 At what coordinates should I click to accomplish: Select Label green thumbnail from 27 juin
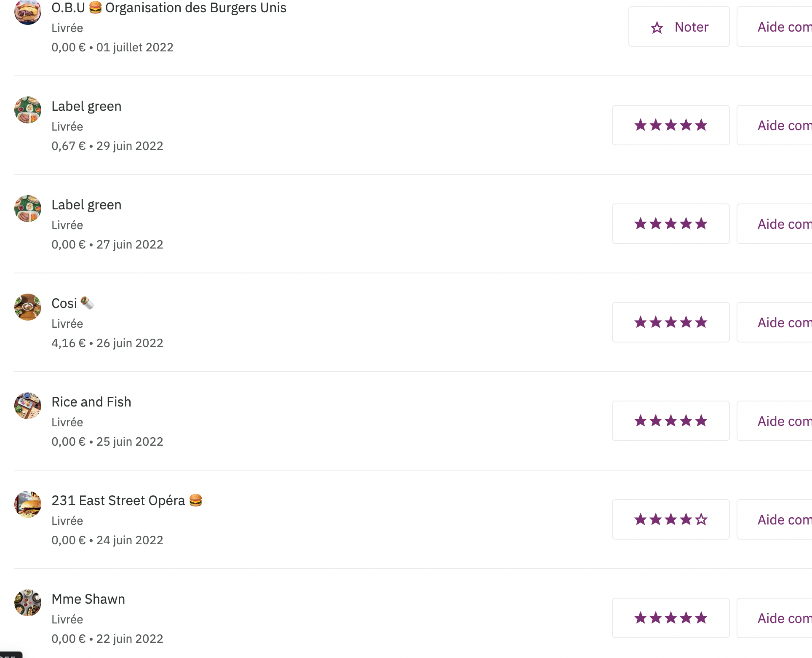28,209
